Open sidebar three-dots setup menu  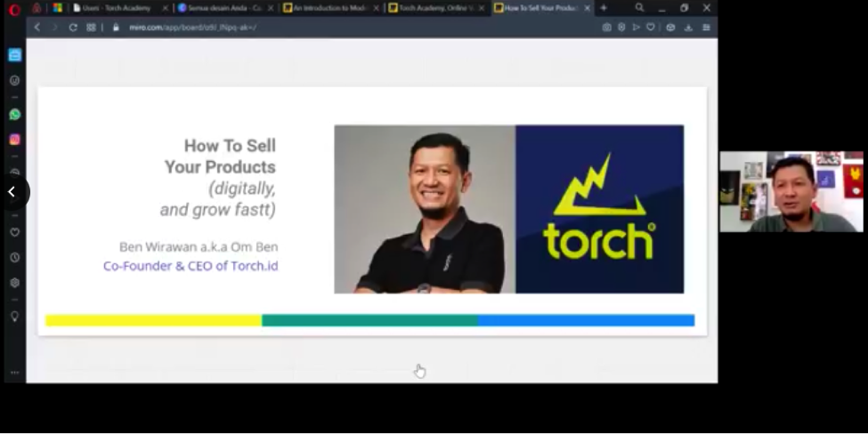click(15, 373)
